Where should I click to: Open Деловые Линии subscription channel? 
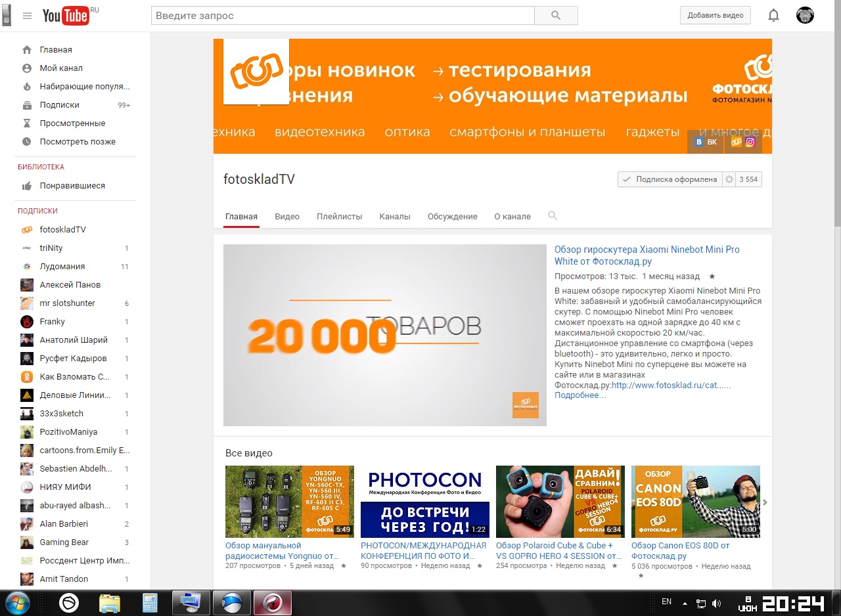pyautogui.click(x=76, y=395)
